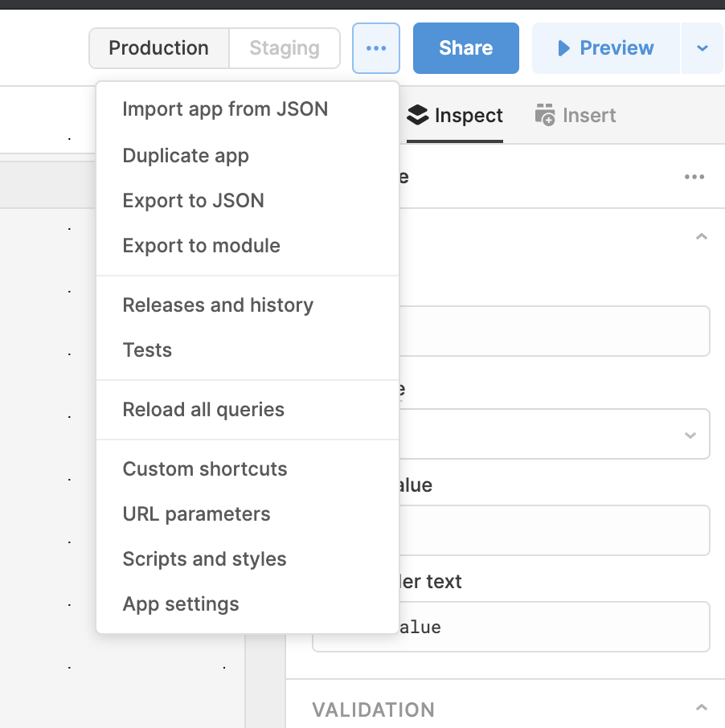
Task: Collapse the top inspector section with chevron
Action: (700, 236)
